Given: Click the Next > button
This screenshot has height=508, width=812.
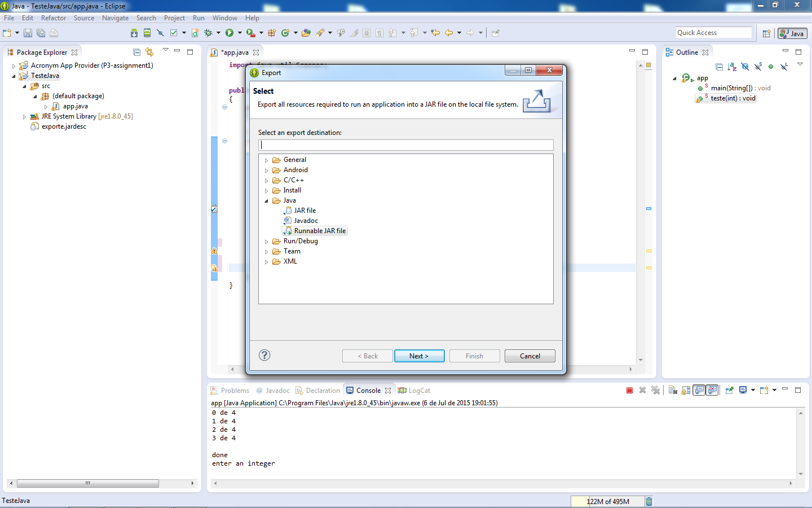Looking at the screenshot, I should [419, 356].
